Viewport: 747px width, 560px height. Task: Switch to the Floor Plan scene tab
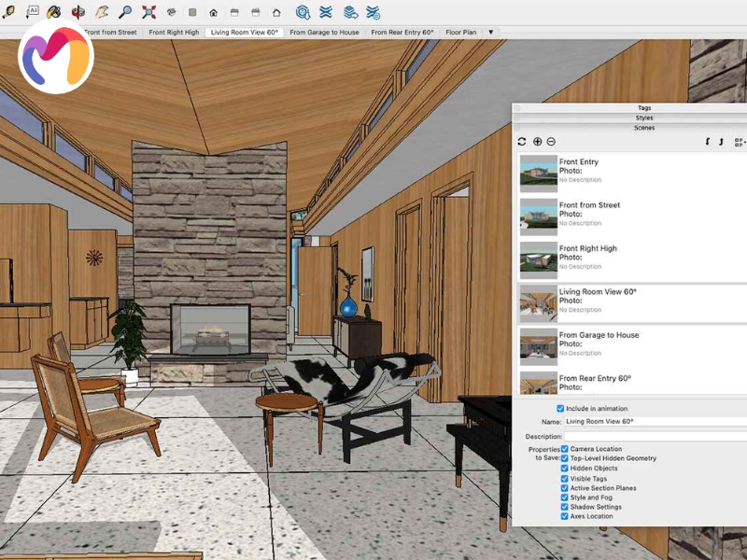pos(460,33)
